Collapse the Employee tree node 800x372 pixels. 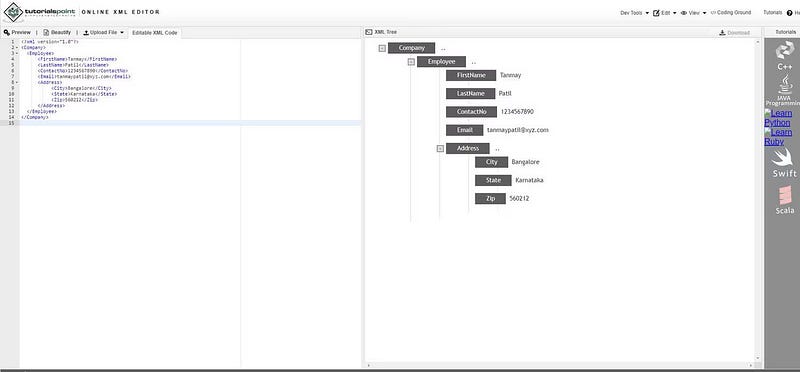tap(411, 62)
